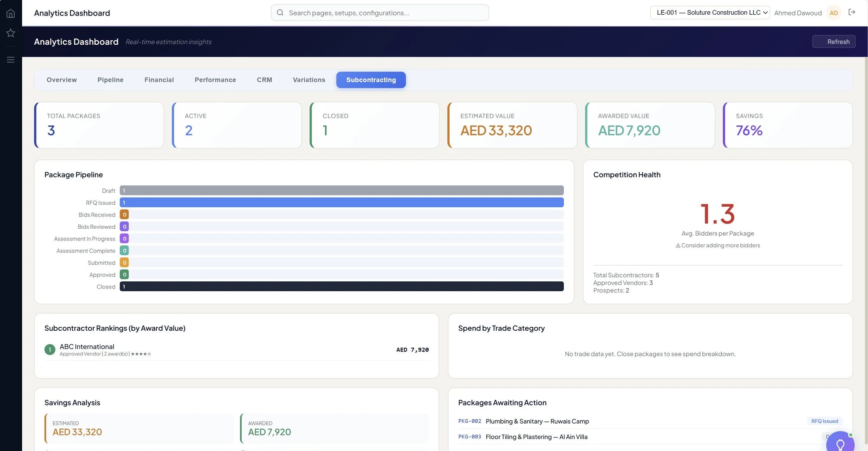Open the home icon in the sidebar
The width and height of the screenshot is (868, 451).
(x=10, y=13)
